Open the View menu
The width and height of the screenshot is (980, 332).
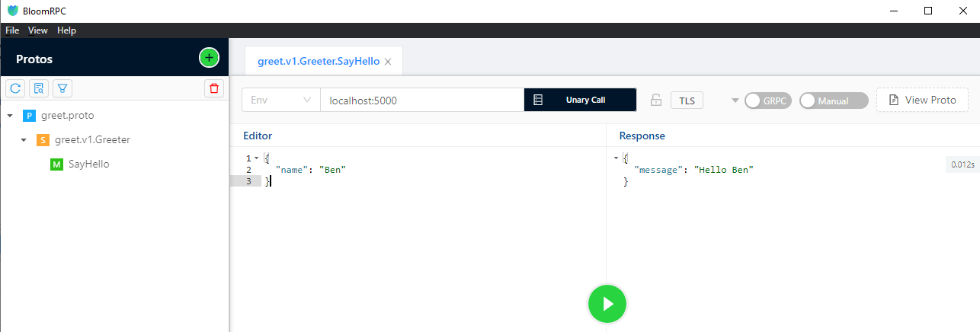click(38, 30)
